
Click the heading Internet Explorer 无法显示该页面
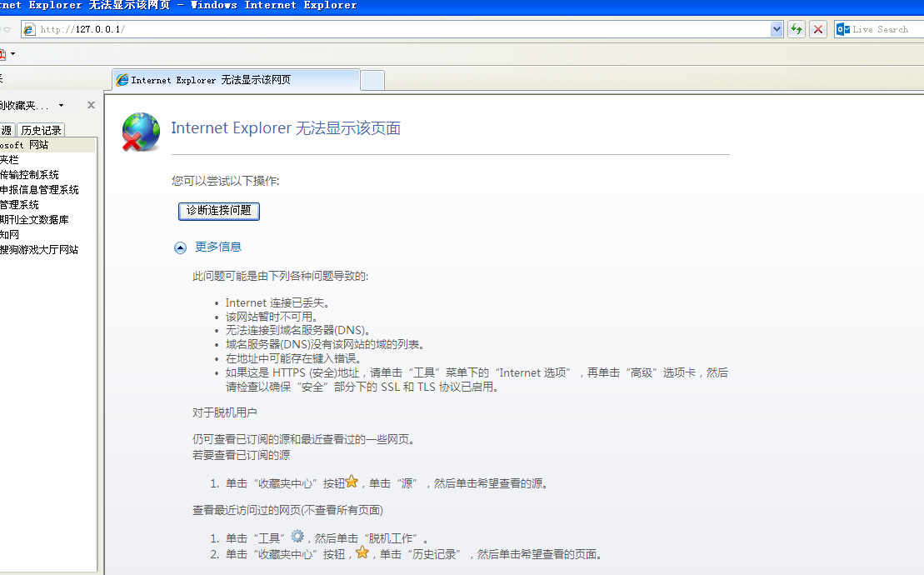click(x=286, y=127)
